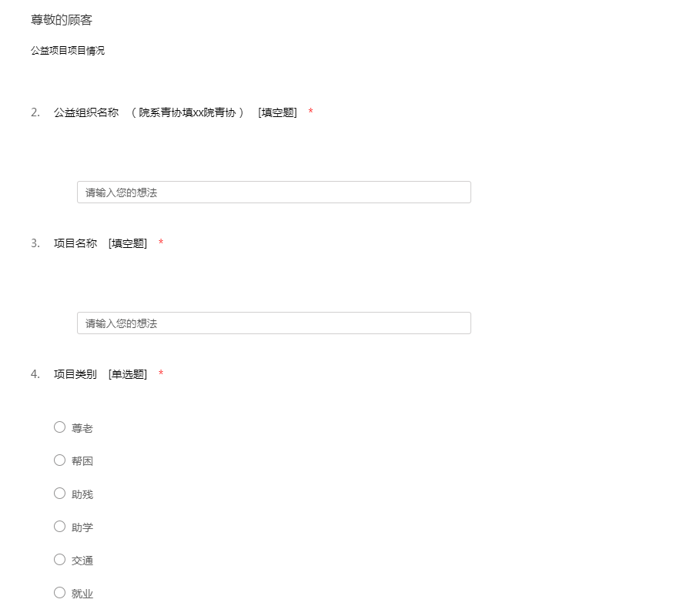Click the 尊老 option label text
This screenshot has width=693, height=616.
(x=82, y=428)
